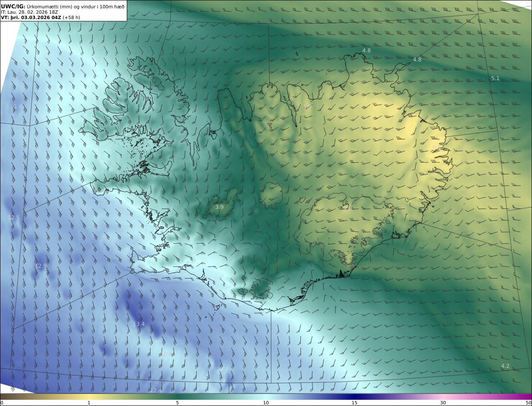
Task: Click the colour scale tick label 30
Action: (443, 403)
